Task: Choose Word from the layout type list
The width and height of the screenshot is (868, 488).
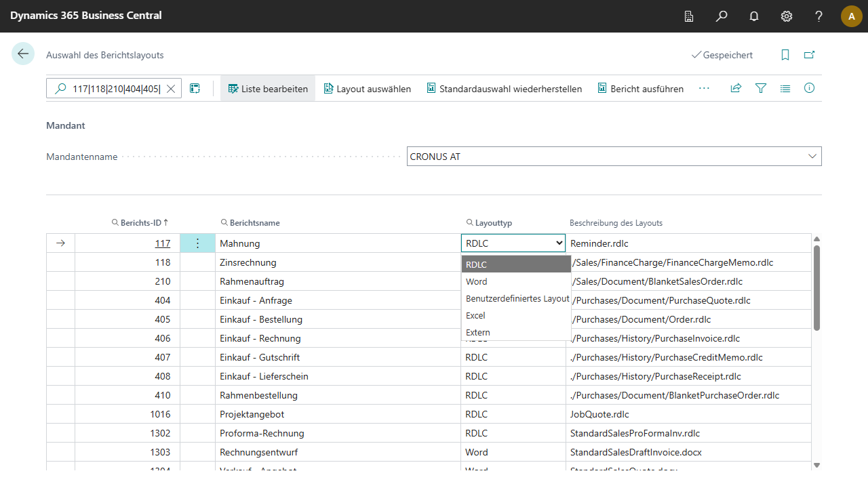Action: point(477,281)
